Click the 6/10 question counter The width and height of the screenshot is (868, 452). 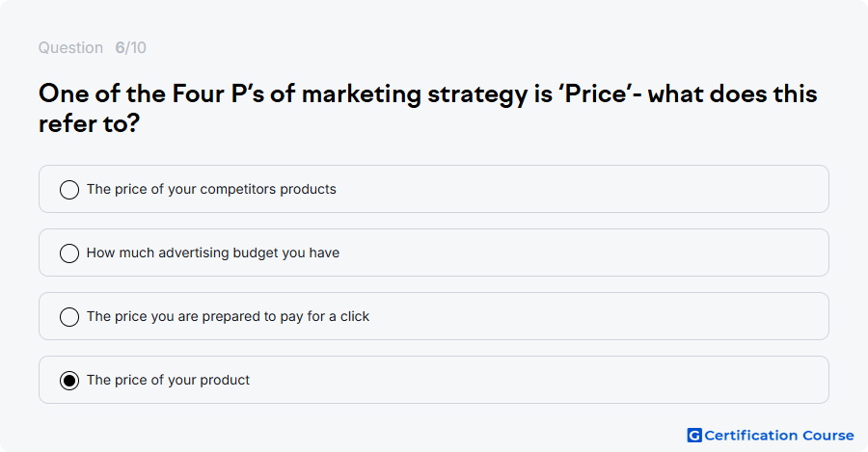pyautogui.click(x=130, y=47)
